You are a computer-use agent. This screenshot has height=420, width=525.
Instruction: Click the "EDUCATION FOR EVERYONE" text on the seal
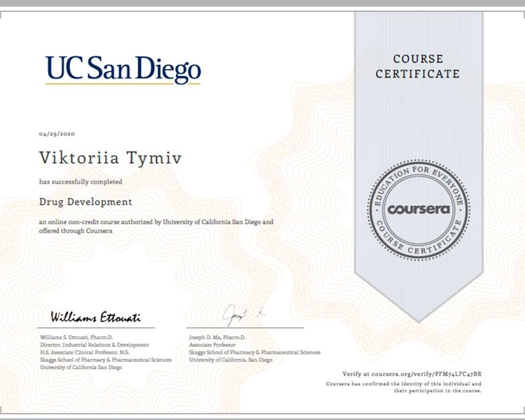point(418,175)
